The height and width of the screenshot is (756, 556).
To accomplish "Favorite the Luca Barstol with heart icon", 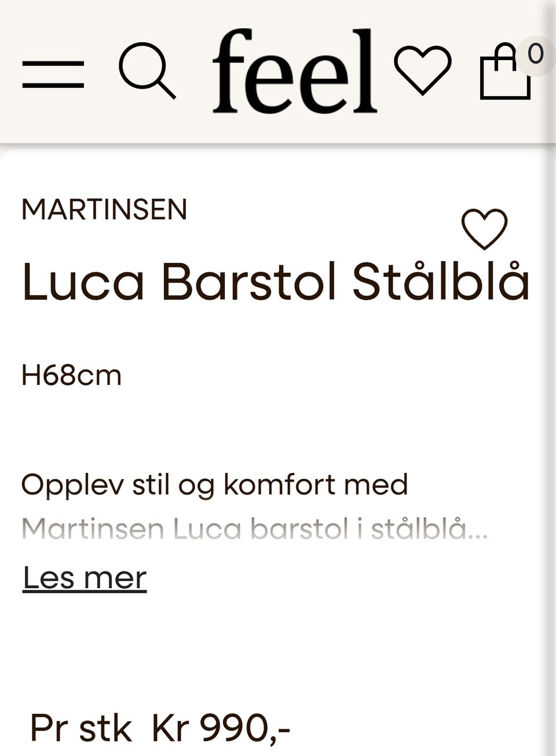I will (484, 229).
